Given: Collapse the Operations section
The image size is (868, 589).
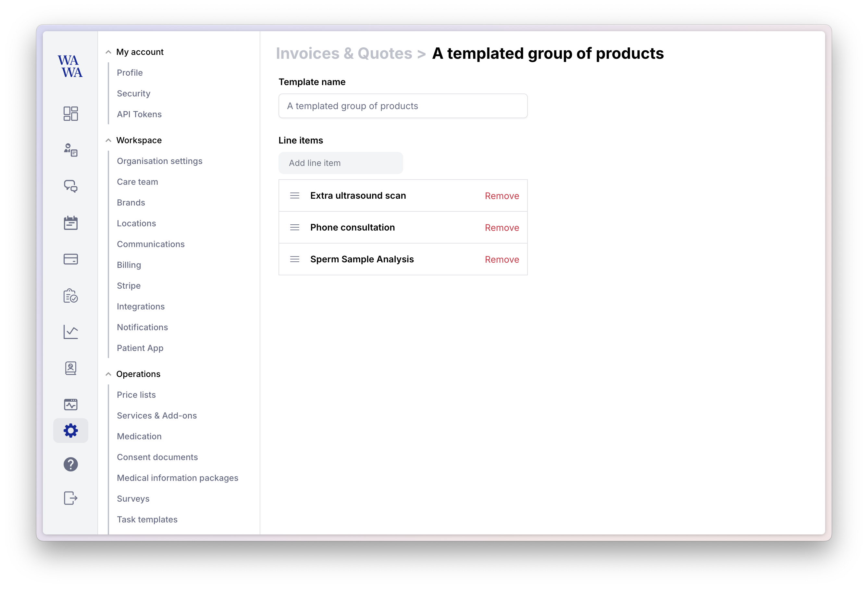Looking at the screenshot, I should tap(108, 374).
